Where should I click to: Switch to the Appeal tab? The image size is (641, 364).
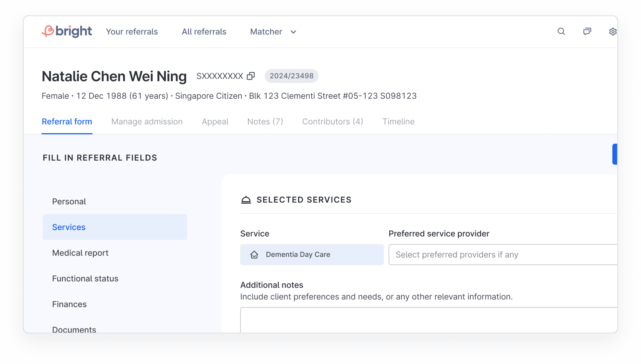point(215,121)
